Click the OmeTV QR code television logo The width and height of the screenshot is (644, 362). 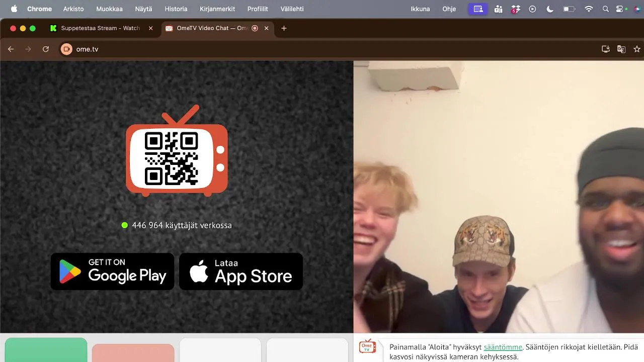(x=177, y=151)
